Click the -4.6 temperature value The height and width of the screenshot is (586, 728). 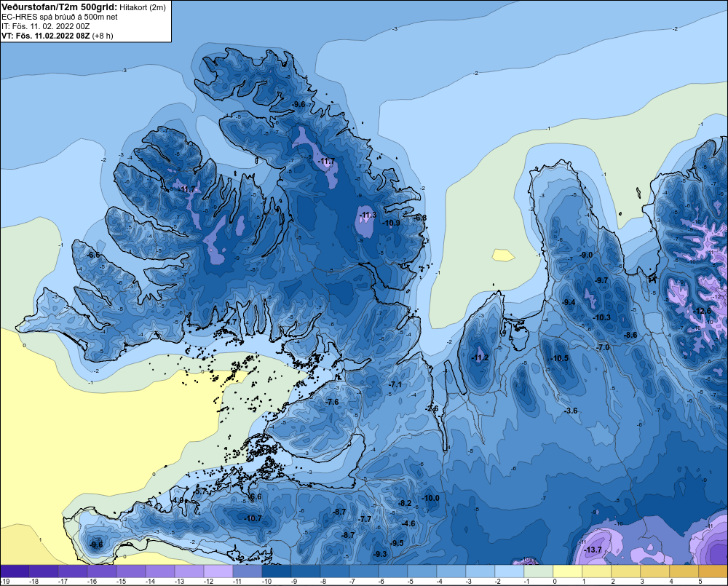coord(408,523)
